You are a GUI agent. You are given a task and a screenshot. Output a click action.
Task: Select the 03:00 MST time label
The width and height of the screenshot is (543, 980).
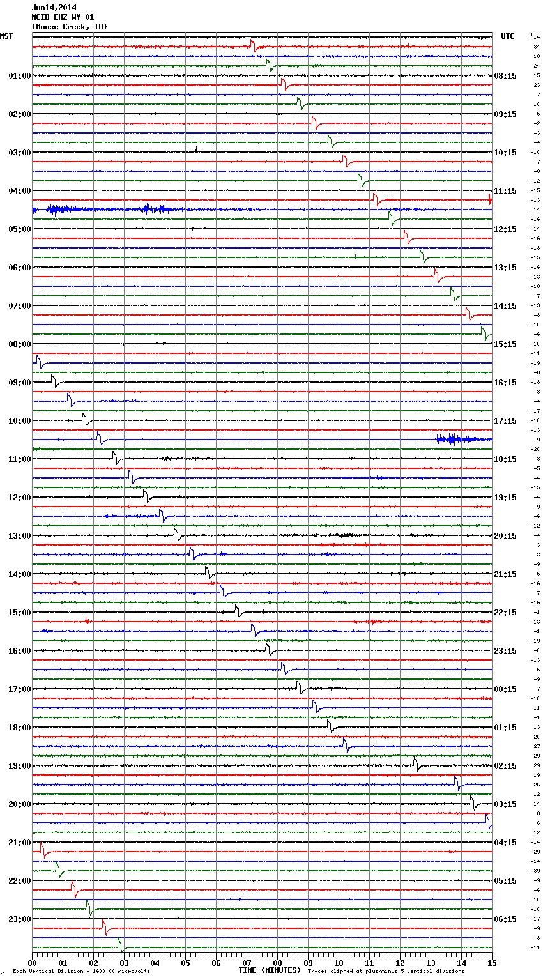[x=20, y=153]
